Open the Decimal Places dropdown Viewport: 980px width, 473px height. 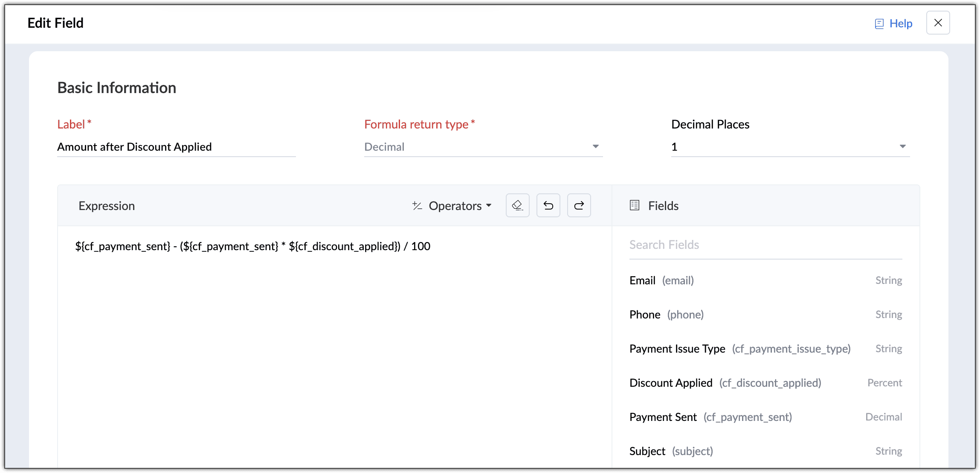pyautogui.click(x=790, y=147)
